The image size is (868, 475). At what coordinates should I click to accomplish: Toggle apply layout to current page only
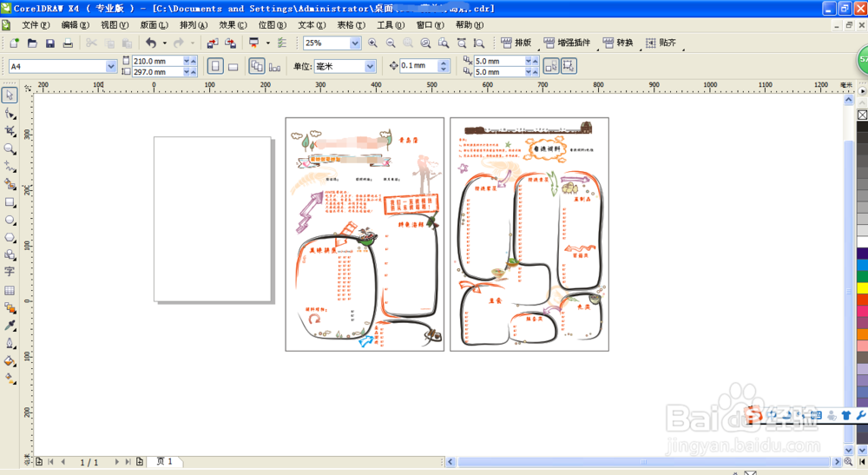[x=274, y=67]
